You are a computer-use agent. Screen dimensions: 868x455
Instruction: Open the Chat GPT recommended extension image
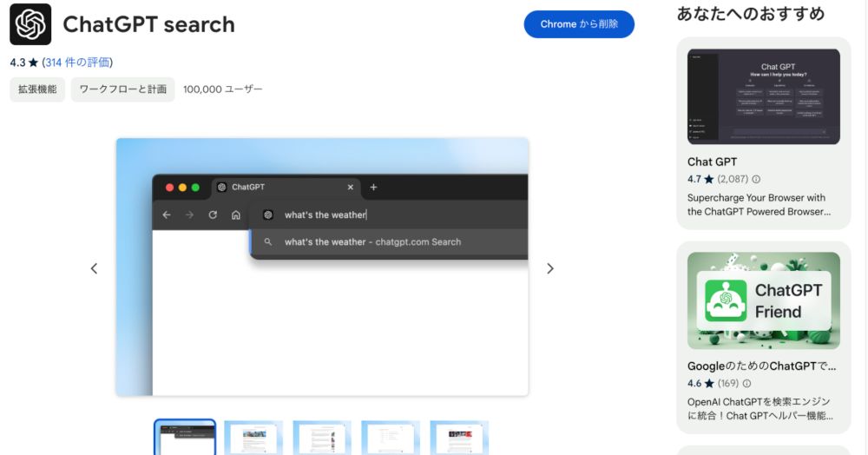(763, 97)
